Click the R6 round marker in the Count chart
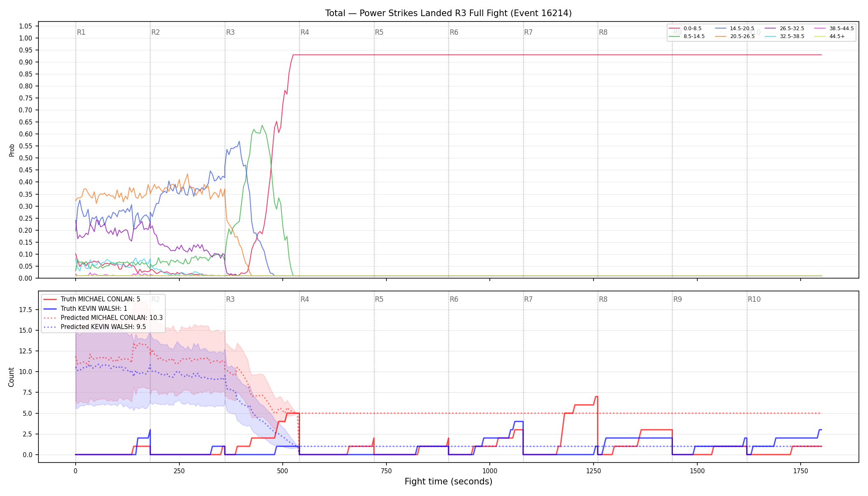 454,299
